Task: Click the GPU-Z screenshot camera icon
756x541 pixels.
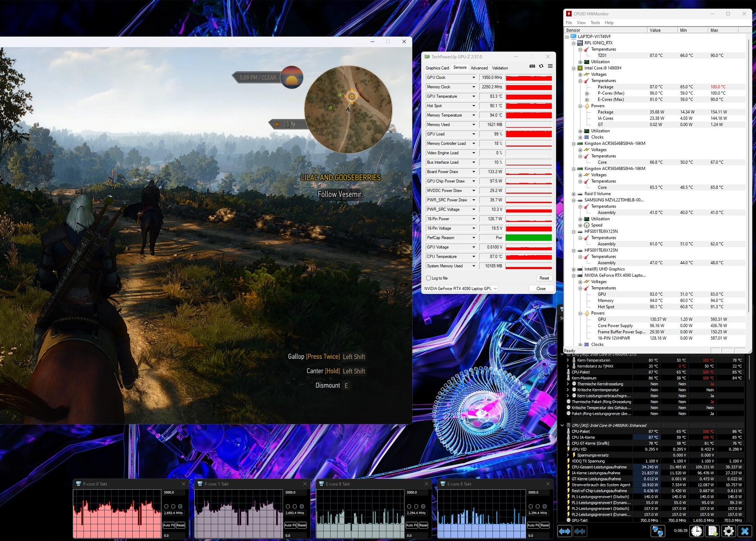Action: coord(532,66)
